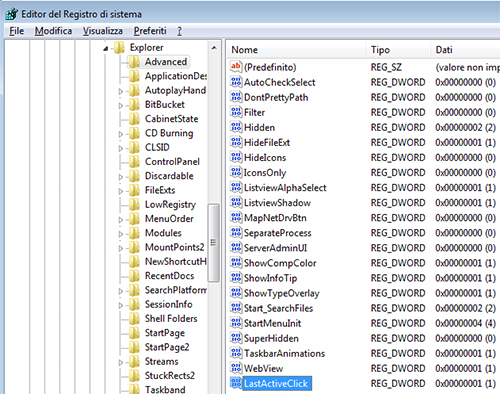Open the Preferiti menu

coord(150,31)
